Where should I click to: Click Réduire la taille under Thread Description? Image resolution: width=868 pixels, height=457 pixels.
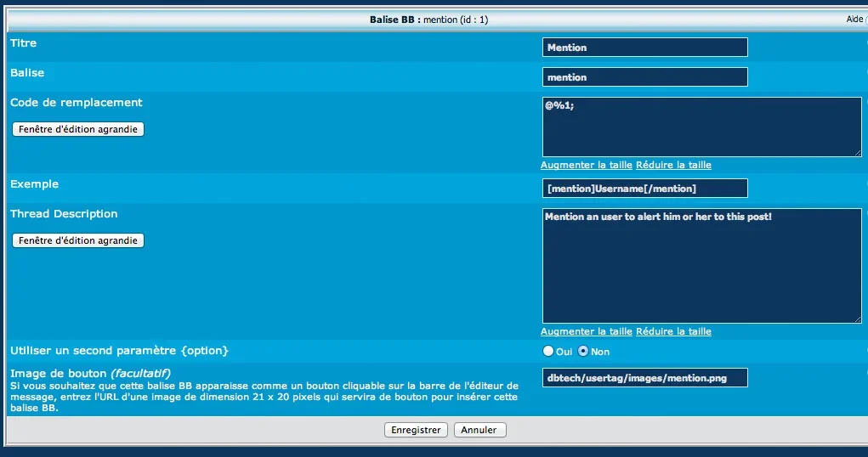pyautogui.click(x=673, y=331)
